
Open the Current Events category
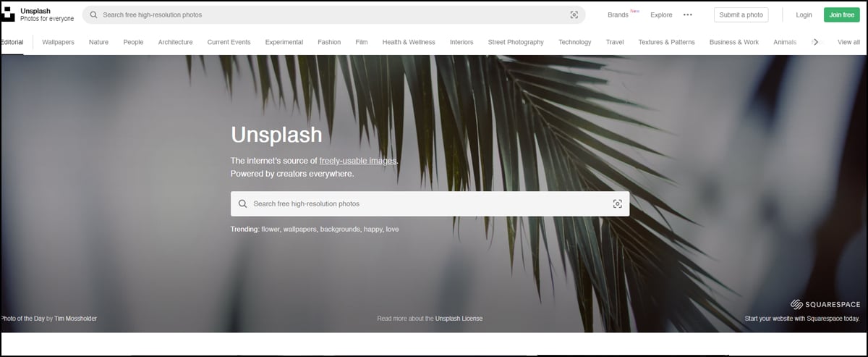(x=229, y=42)
